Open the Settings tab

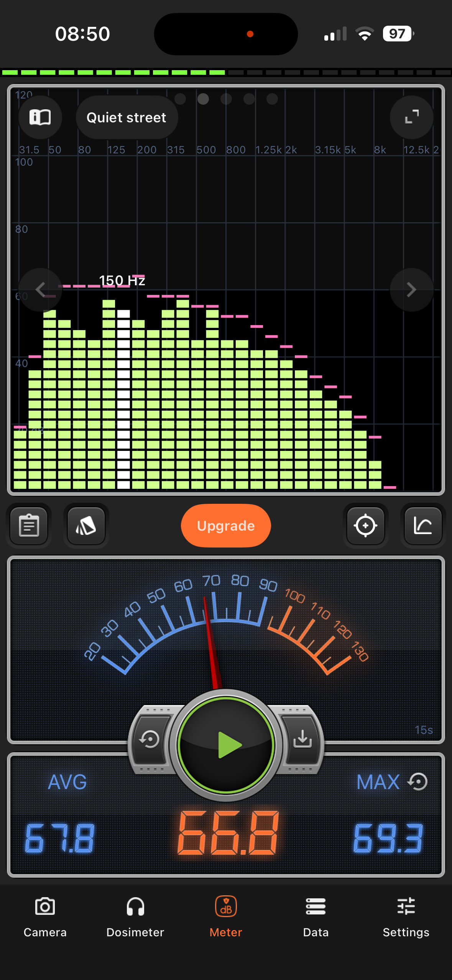pyautogui.click(x=406, y=917)
